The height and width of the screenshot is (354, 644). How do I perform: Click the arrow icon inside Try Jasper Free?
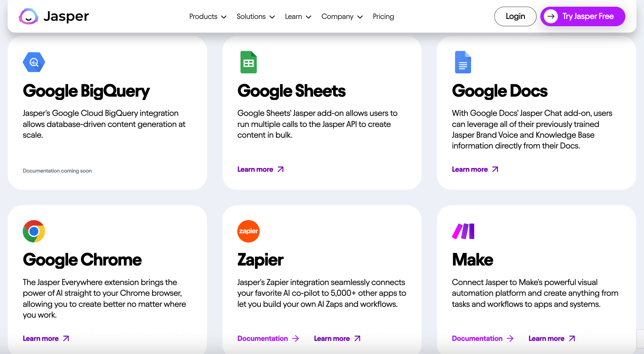[x=551, y=17]
